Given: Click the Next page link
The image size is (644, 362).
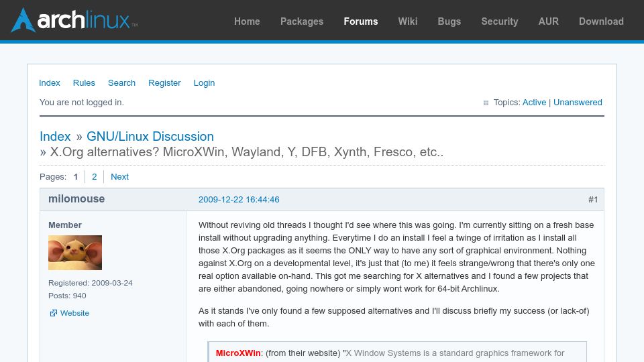Looking at the screenshot, I should pyautogui.click(x=119, y=177).
